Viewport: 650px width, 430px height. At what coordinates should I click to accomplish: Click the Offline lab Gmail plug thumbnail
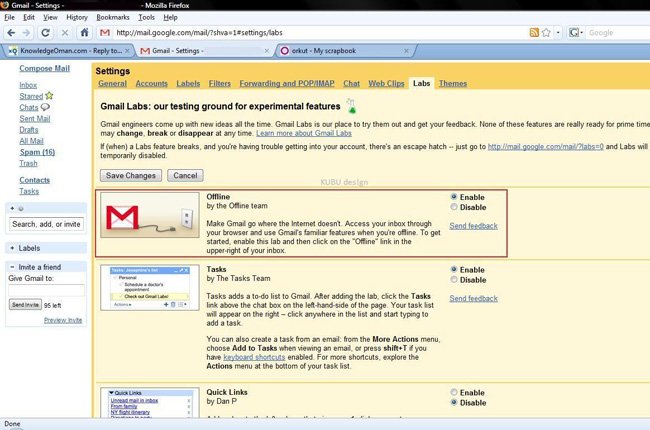tap(150, 215)
